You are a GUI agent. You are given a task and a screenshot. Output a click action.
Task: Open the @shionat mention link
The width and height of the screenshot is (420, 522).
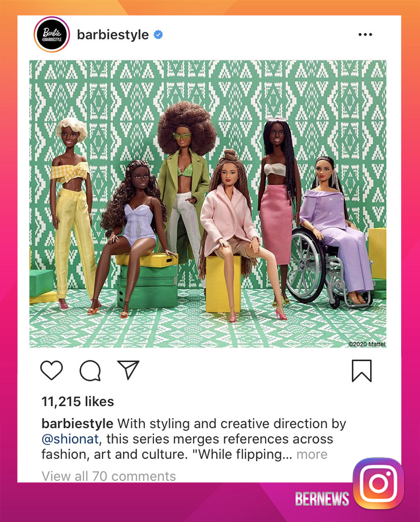tap(70, 439)
